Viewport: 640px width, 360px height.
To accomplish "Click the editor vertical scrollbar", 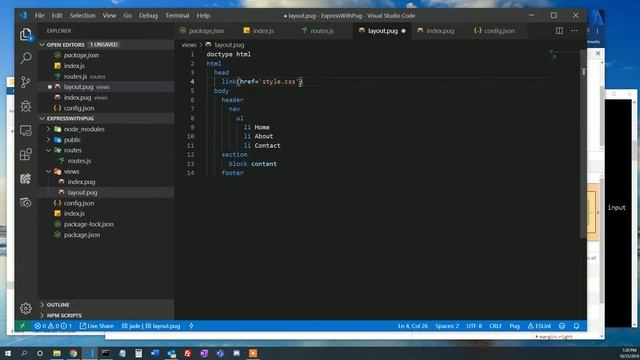I will (584, 143).
